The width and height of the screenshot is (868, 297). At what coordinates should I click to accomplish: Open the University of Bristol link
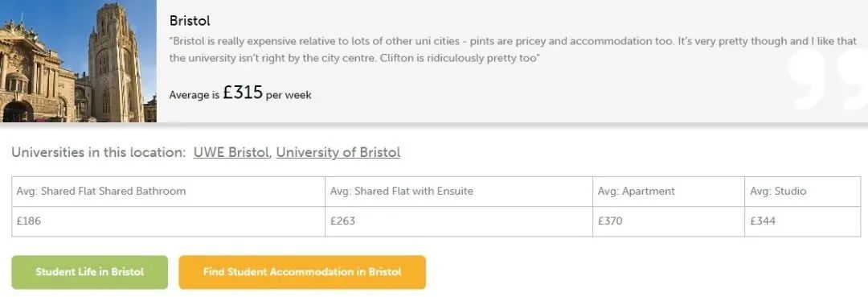click(x=338, y=152)
